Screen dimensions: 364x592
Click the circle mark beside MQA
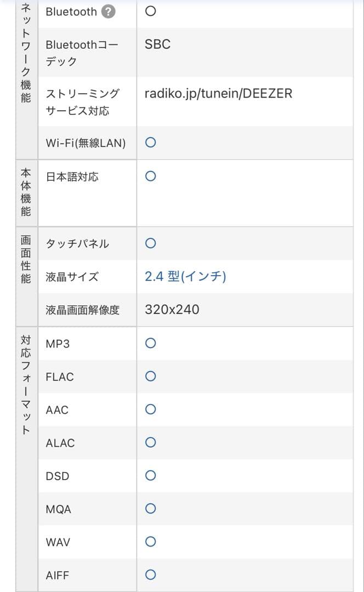(151, 509)
